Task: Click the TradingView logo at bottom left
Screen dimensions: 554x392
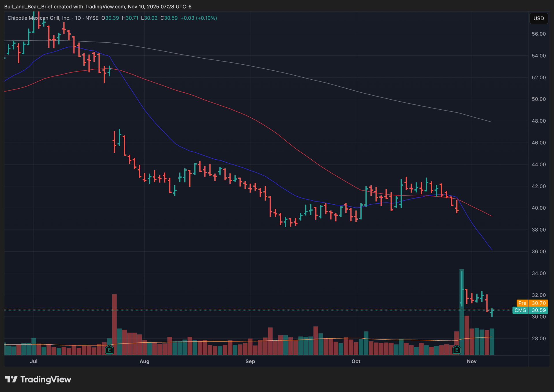Action: 38,379
